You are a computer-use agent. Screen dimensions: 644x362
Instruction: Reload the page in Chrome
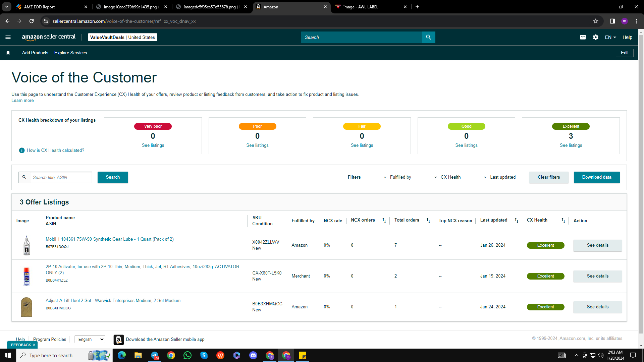coord(32,21)
